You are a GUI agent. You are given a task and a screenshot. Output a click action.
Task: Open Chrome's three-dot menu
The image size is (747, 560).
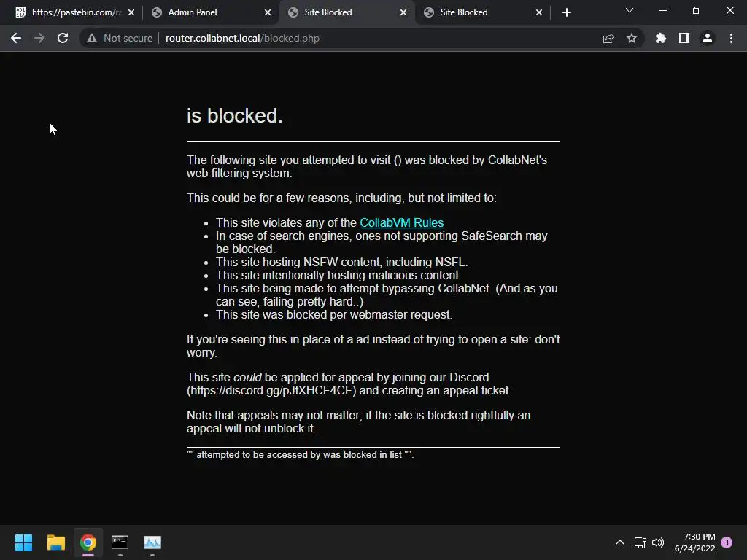click(731, 38)
